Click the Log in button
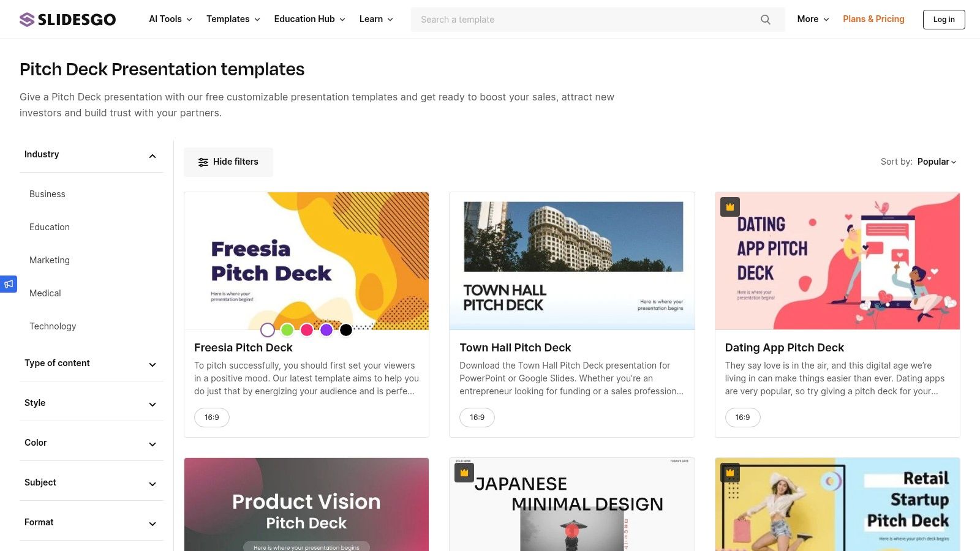 click(x=943, y=20)
